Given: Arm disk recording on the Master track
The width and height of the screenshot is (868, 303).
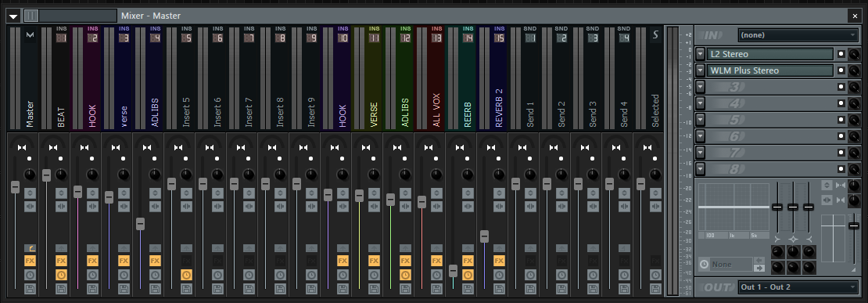Looking at the screenshot, I should click(30, 289).
